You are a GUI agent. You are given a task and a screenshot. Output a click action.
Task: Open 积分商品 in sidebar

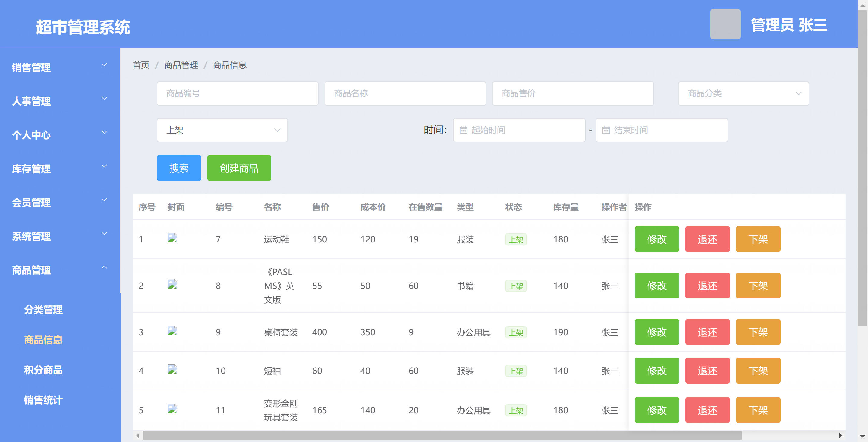click(43, 370)
